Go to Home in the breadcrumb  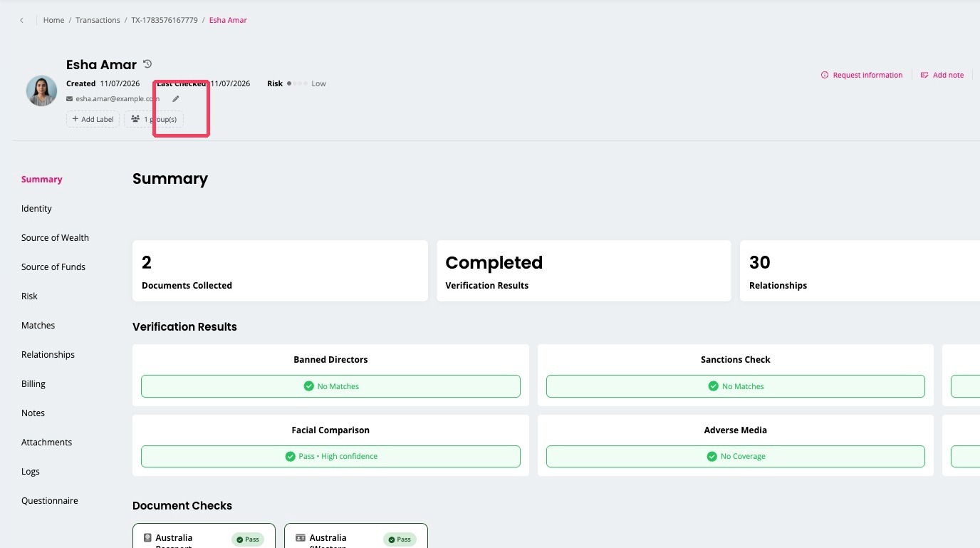tap(53, 20)
